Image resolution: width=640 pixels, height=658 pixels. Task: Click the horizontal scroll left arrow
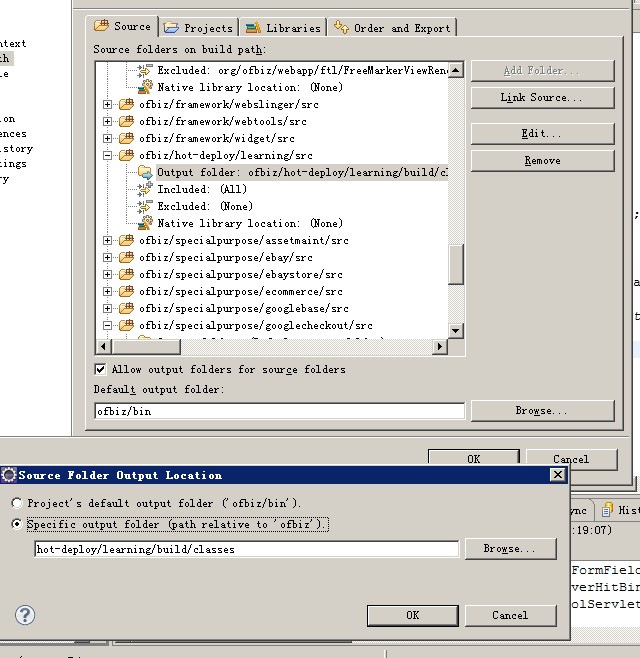(103, 347)
